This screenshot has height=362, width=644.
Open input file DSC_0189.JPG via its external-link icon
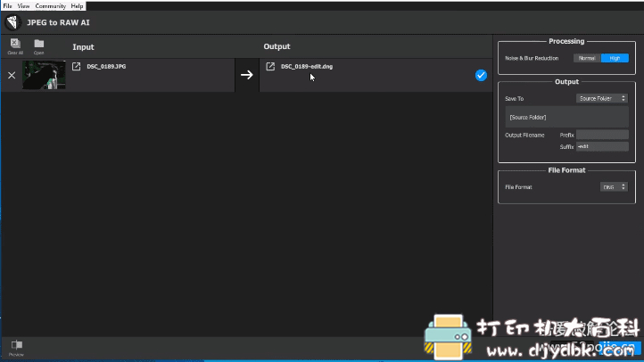click(77, 67)
